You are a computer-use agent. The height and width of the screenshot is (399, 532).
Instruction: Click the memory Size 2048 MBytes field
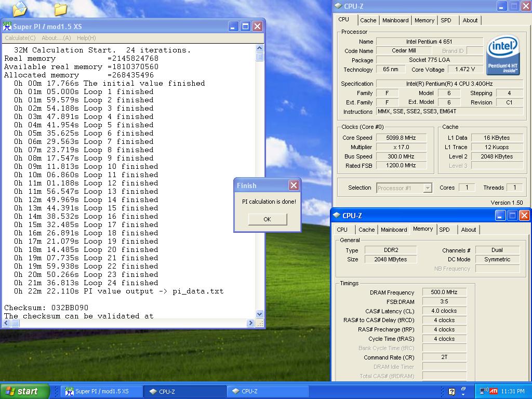(x=391, y=259)
